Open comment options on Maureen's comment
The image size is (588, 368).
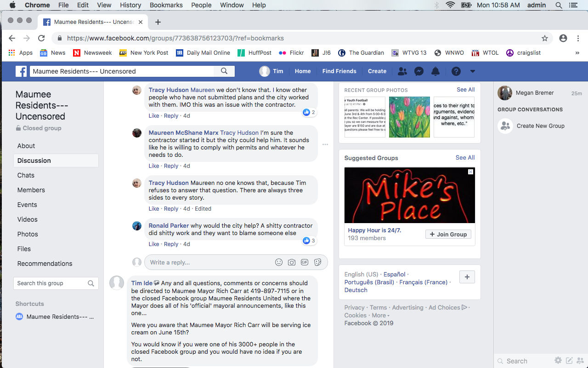pos(325,144)
